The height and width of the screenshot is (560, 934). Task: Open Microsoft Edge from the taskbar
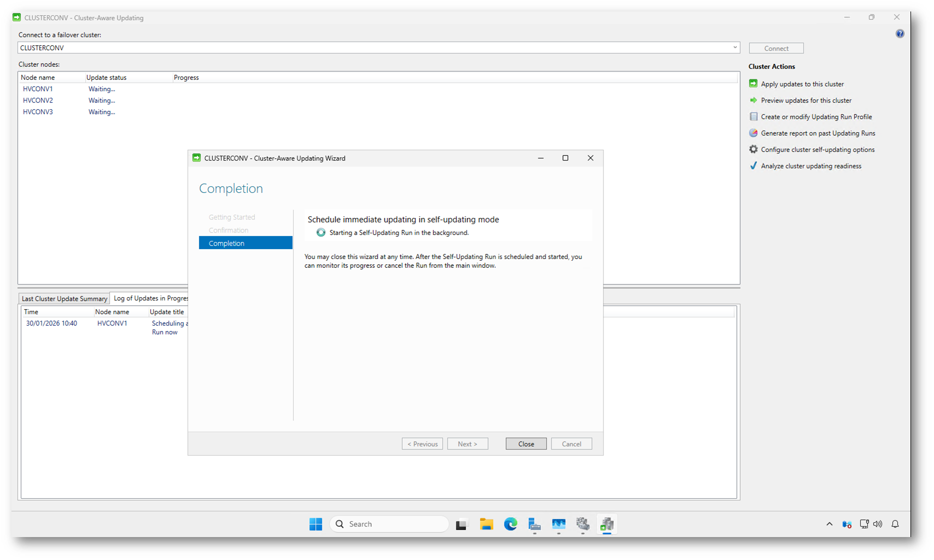[510, 524]
